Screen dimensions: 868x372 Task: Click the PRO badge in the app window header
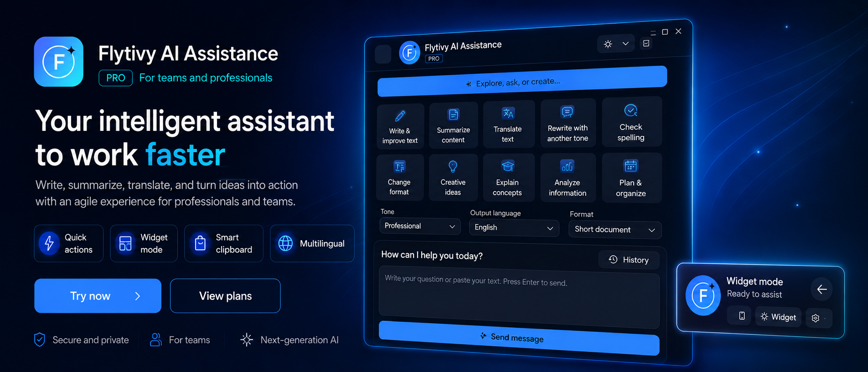[434, 58]
